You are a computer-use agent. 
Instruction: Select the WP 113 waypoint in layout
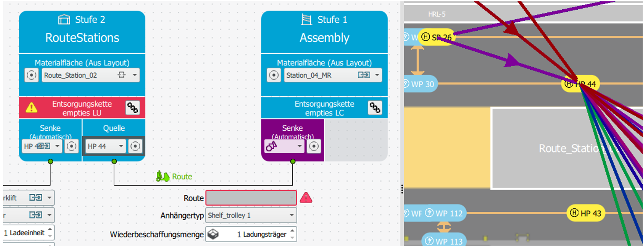click(444, 241)
